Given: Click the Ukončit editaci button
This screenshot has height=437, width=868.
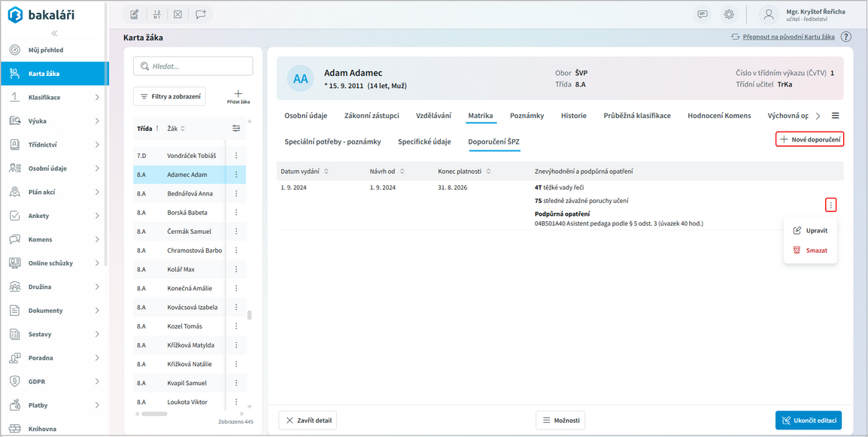Looking at the screenshot, I should [x=808, y=420].
